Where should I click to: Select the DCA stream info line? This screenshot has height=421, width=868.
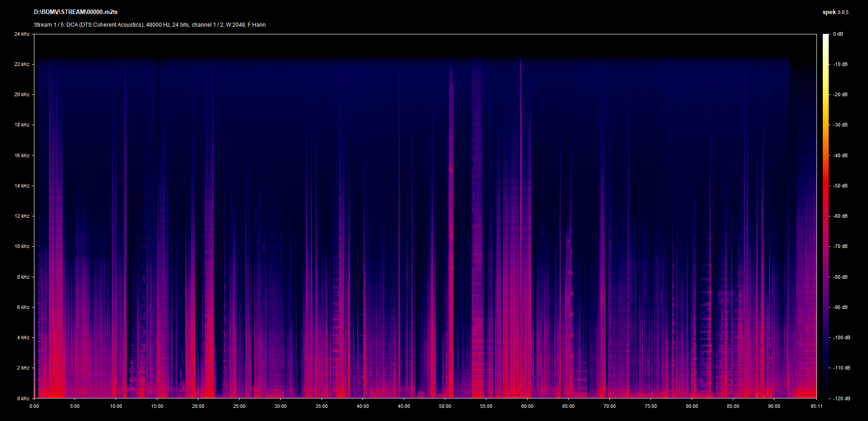[x=150, y=25]
